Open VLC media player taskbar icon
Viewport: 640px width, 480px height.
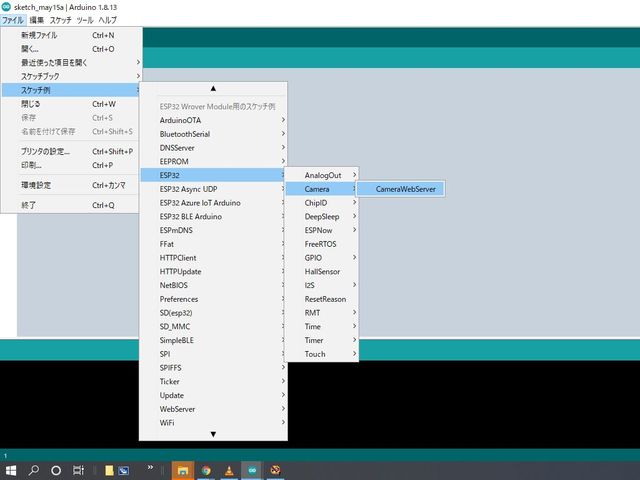tap(229, 471)
